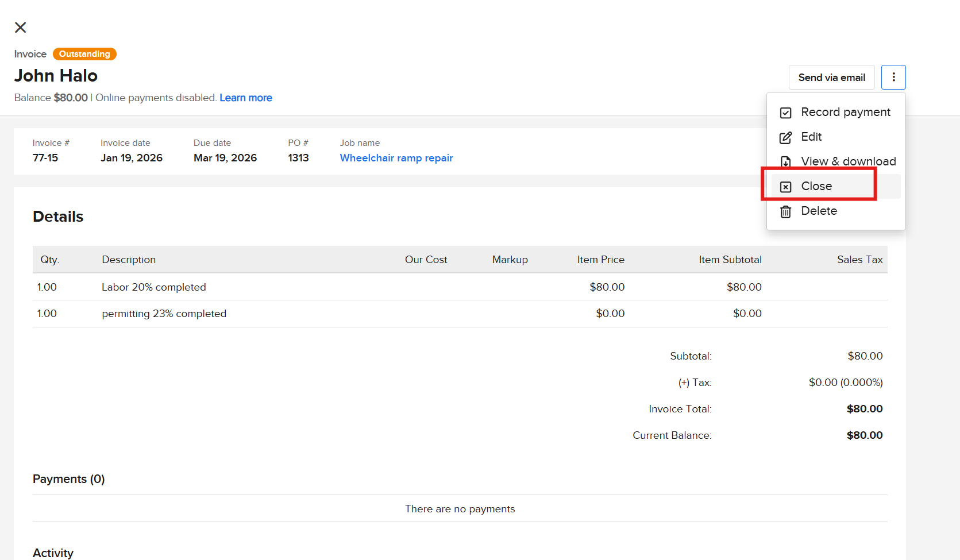Close the invoice view with the X icon
The width and height of the screenshot is (960, 560).
click(x=21, y=28)
